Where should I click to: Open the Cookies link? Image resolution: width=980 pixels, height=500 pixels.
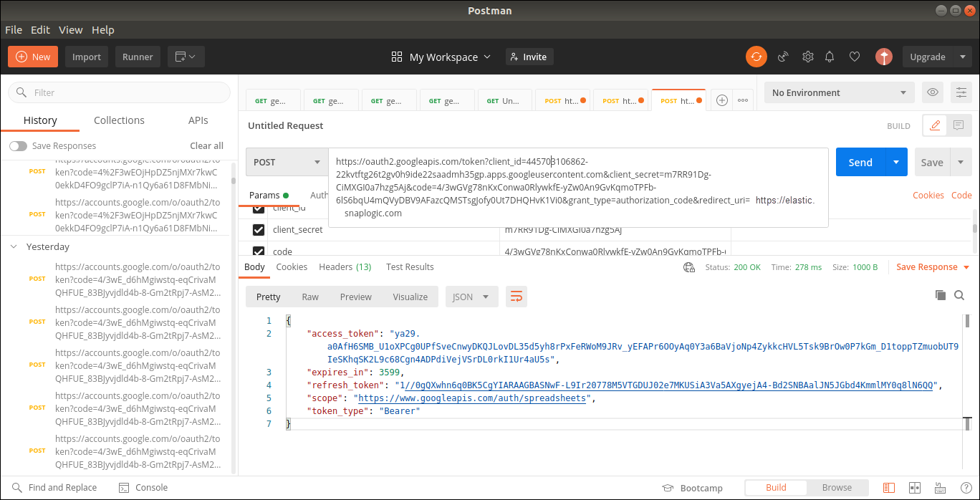click(928, 195)
